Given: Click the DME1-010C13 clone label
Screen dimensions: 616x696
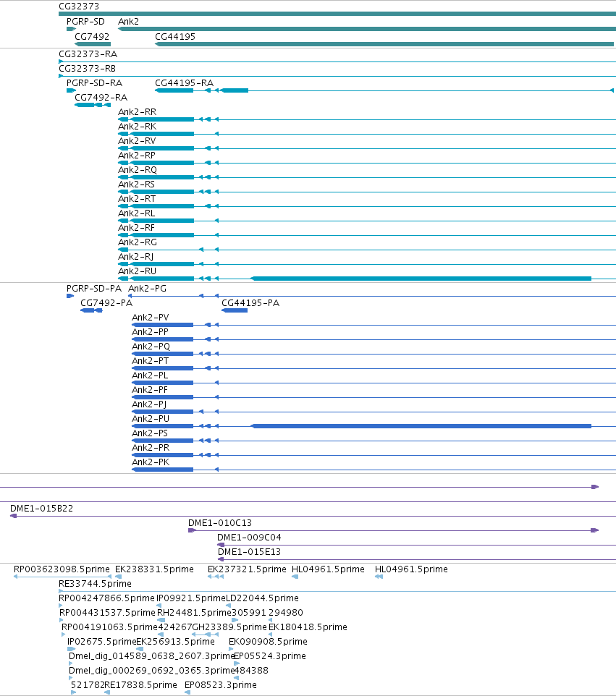Looking at the screenshot, I should [220, 523].
